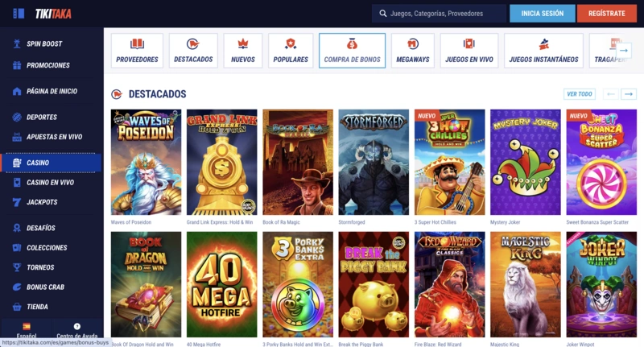Focus the games search field
This screenshot has width=644, height=347.
pyautogui.click(x=439, y=14)
